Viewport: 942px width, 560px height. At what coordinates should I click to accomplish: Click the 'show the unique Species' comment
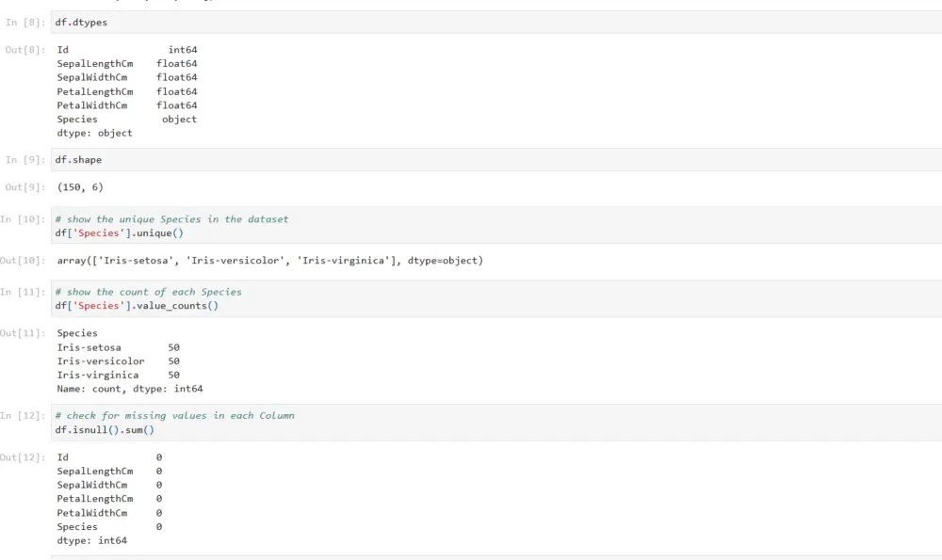[x=171, y=219]
